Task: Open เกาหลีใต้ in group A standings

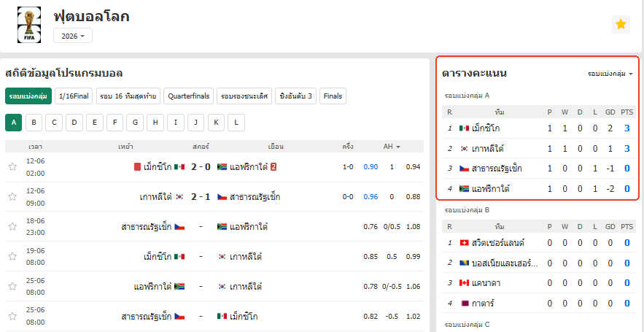Action: (488, 149)
